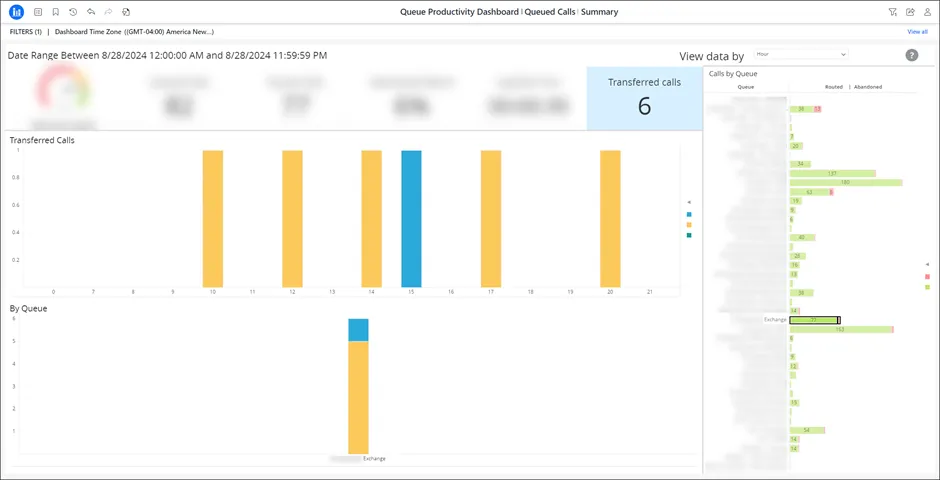Viewport: 940px width, 480px height.
Task: Select the red legend swatch in Calls by Queue
Action: coord(928,276)
